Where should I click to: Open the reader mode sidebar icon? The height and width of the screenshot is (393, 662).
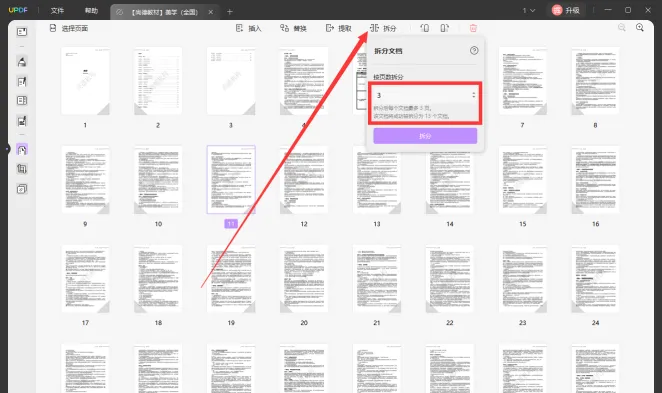22,32
